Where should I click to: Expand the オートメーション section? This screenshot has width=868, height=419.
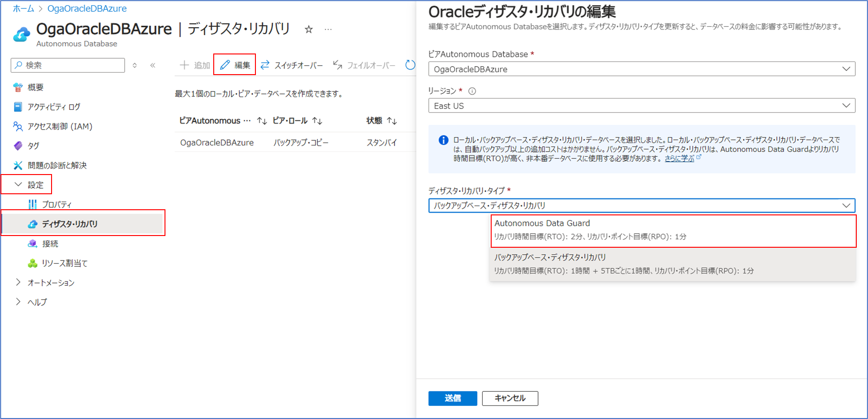pos(18,282)
